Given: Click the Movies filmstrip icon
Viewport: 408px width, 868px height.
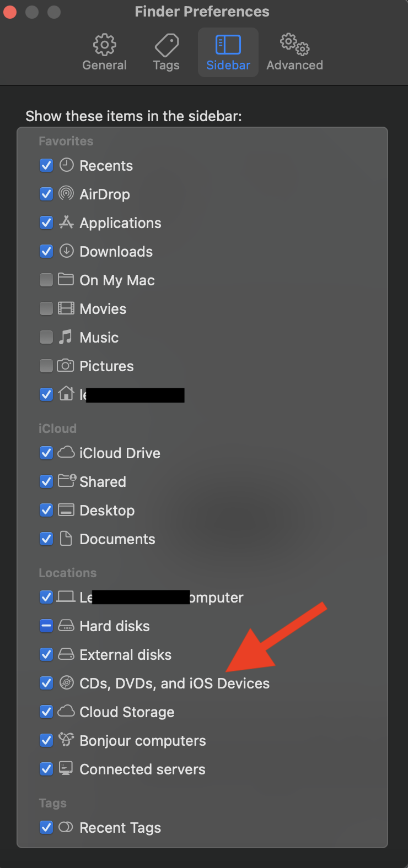Looking at the screenshot, I should pyautogui.click(x=66, y=308).
